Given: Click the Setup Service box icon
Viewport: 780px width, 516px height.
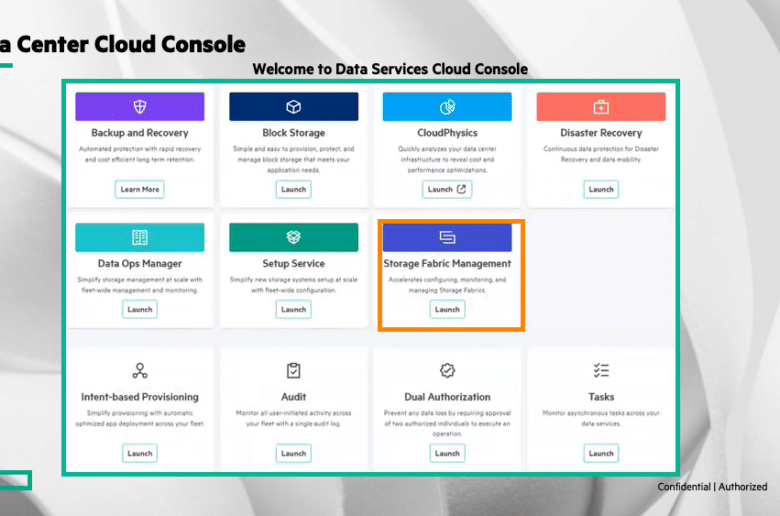Looking at the screenshot, I should tap(293, 237).
